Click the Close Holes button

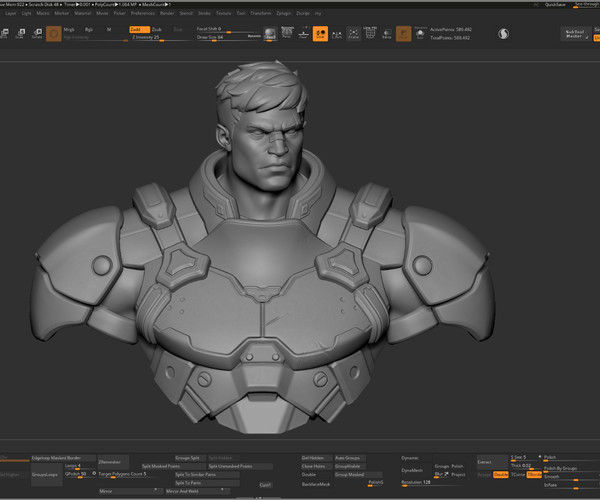316,466
